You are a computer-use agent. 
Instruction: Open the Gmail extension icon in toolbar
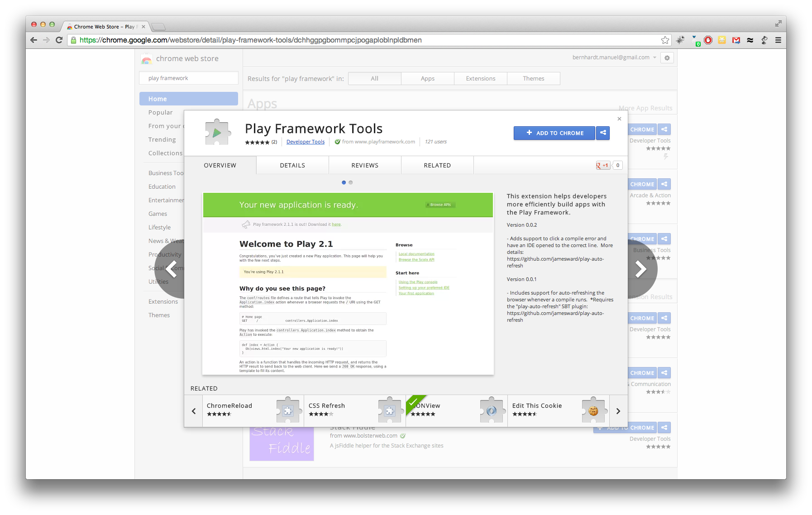[736, 40]
